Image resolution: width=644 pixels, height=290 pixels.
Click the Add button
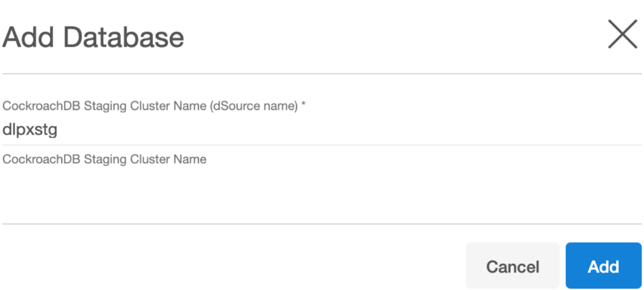pyautogui.click(x=603, y=266)
